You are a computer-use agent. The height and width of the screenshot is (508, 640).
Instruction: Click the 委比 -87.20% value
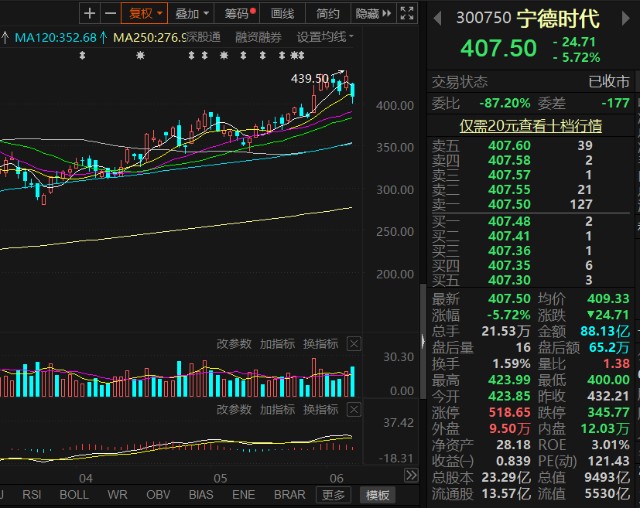504,103
